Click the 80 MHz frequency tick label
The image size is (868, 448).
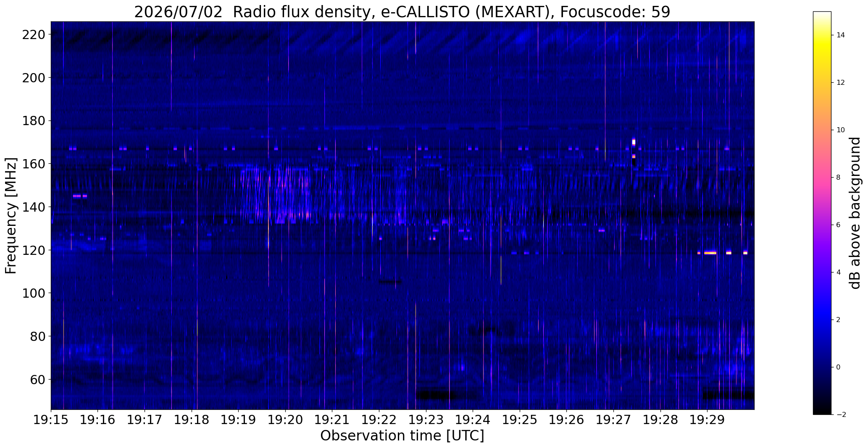point(38,336)
